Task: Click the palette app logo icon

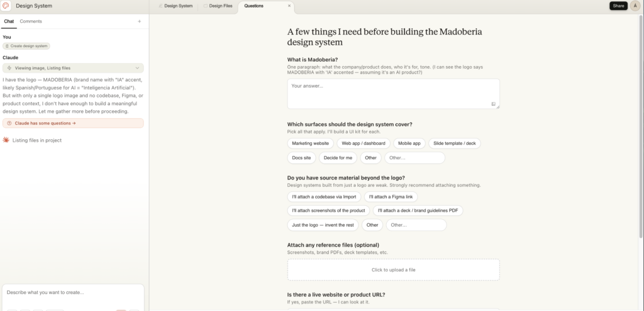Action: pyautogui.click(x=6, y=6)
